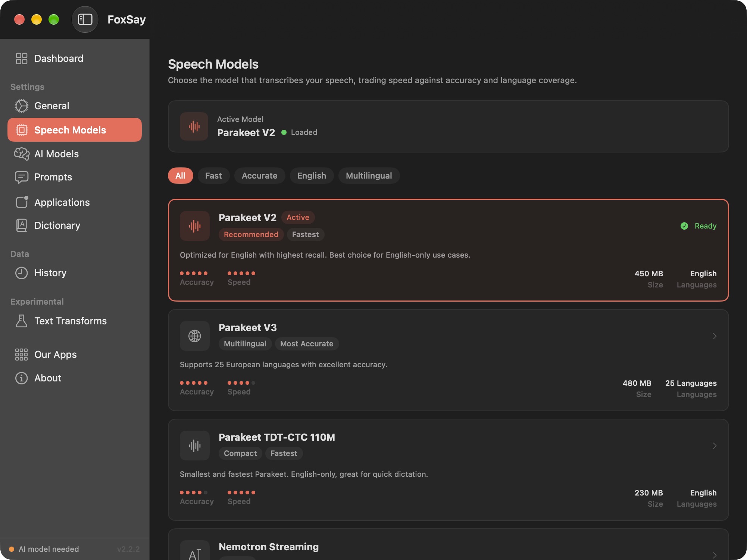Image resolution: width=747 pixels, height=560 pixels.
Task: Toggle the sidebar panel button
Action: click(85, 19)
